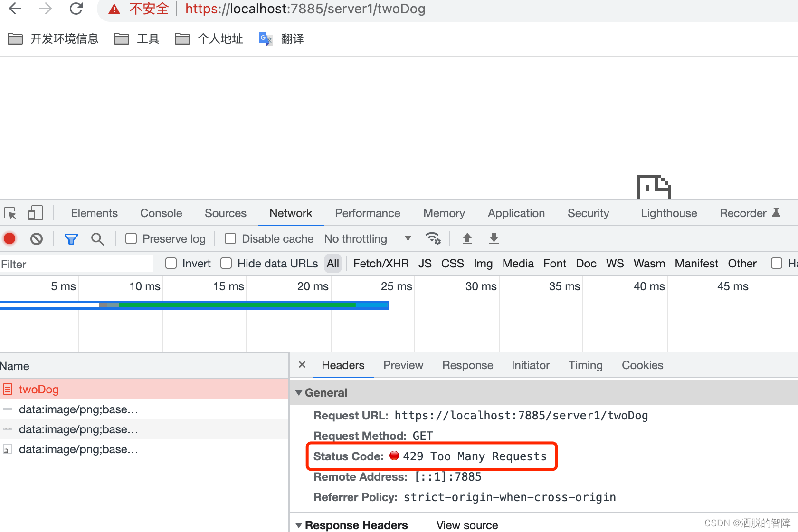Click the twoDog request document icon
The height and width of the screenshot is (532, 798).
point(8,389)
